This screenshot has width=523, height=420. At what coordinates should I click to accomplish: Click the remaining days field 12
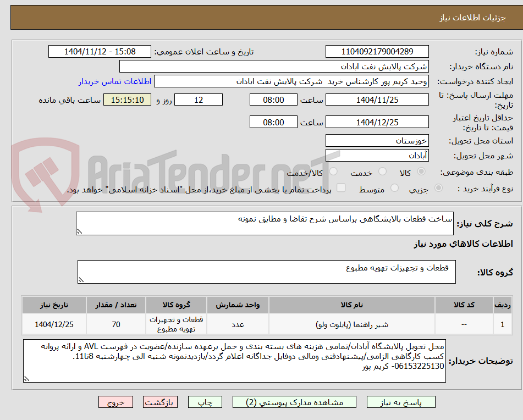[199, 100]
